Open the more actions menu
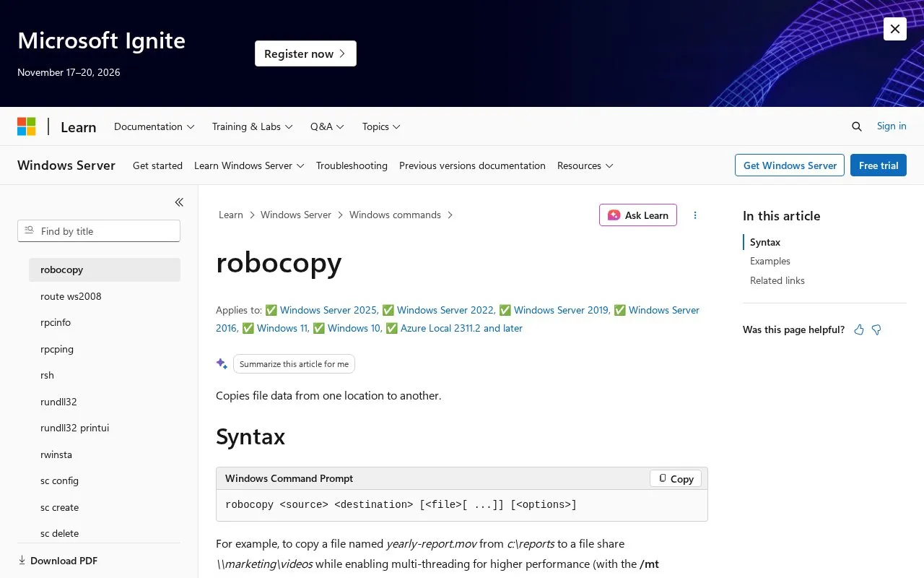 [695, 215]
